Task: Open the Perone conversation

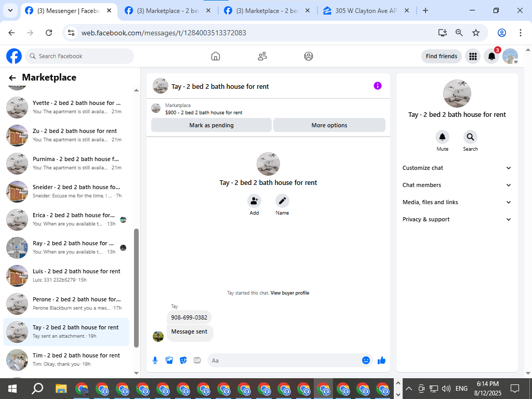Action: (x=66, y=304)
